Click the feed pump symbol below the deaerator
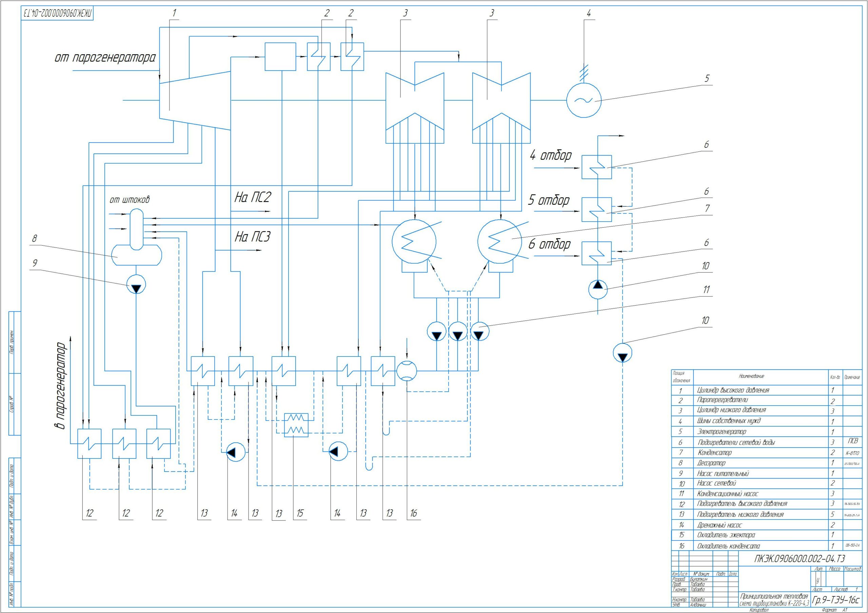Image resolution: width=868 pixels, height=613 pixels. coord(136,285)
